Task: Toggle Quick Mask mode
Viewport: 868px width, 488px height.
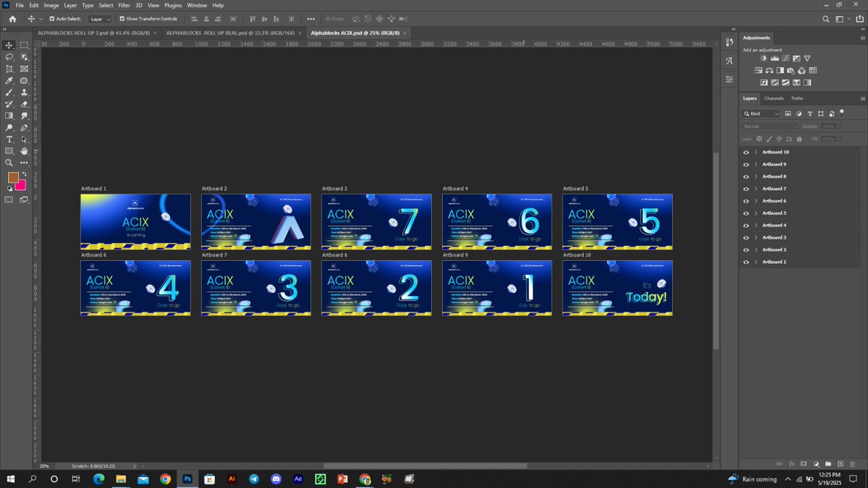Action: point(9,199)
